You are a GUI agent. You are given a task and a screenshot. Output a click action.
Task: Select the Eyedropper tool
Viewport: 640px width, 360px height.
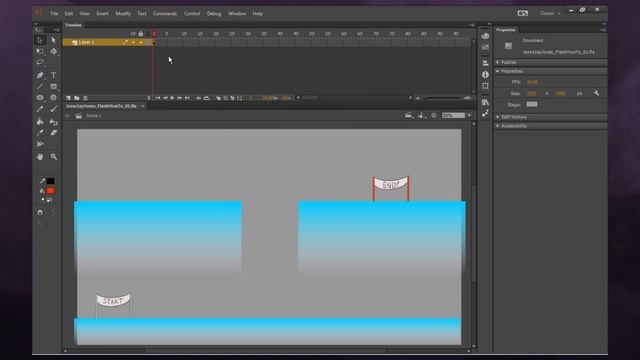click(40, 133)
